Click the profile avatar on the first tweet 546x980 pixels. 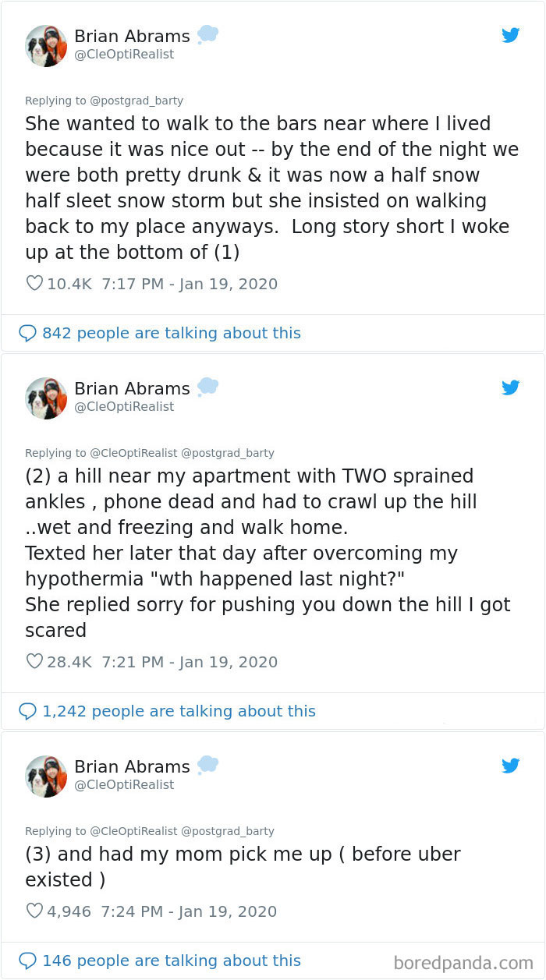(x=46, y=45)
